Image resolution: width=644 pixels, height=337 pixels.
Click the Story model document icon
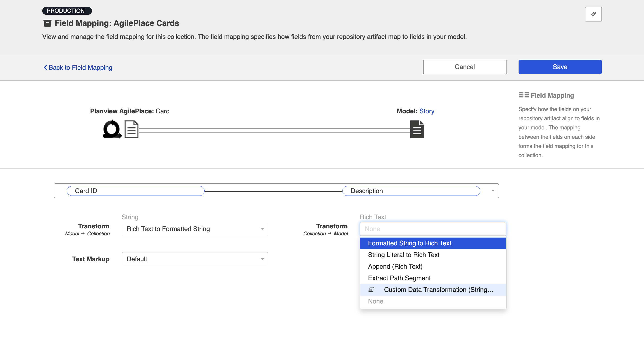pos(417,129)
